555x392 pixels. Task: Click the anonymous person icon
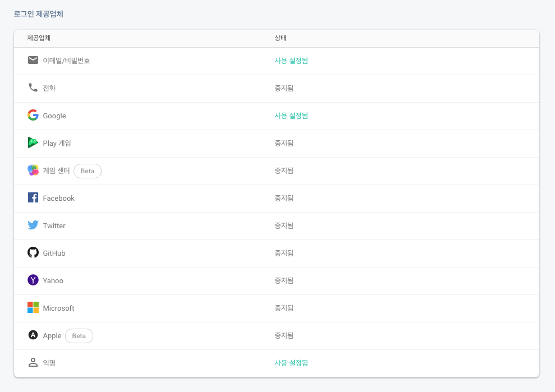pos(33,362)
